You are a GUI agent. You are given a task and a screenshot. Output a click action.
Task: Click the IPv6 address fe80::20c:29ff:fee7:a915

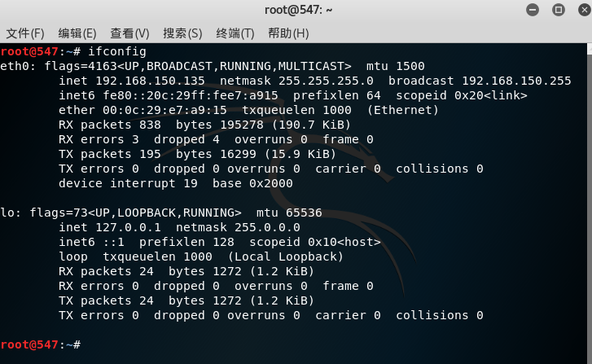tap(191, 95)
